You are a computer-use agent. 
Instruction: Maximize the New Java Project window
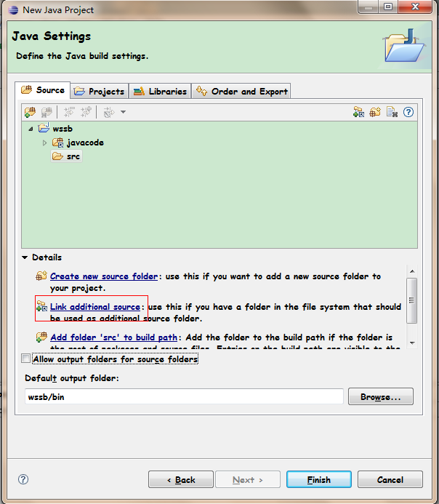pyautogui.click(x=388, y=7)
